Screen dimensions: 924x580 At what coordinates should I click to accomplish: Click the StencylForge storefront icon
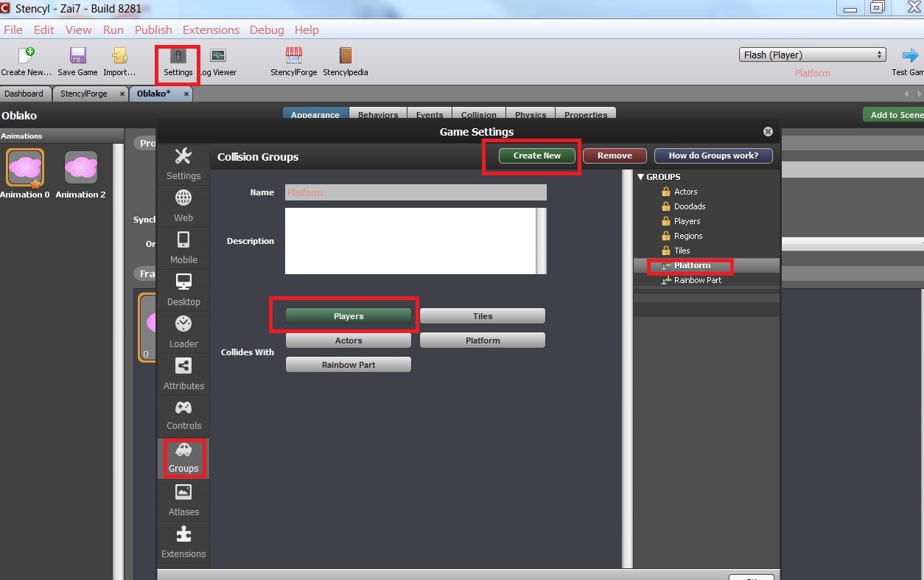293,56
